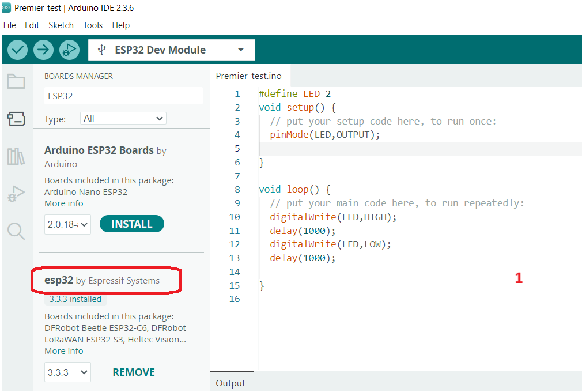Screen dimensions: 582x392
Task: Click the setup comment on line 3
Action: [383, 122]
